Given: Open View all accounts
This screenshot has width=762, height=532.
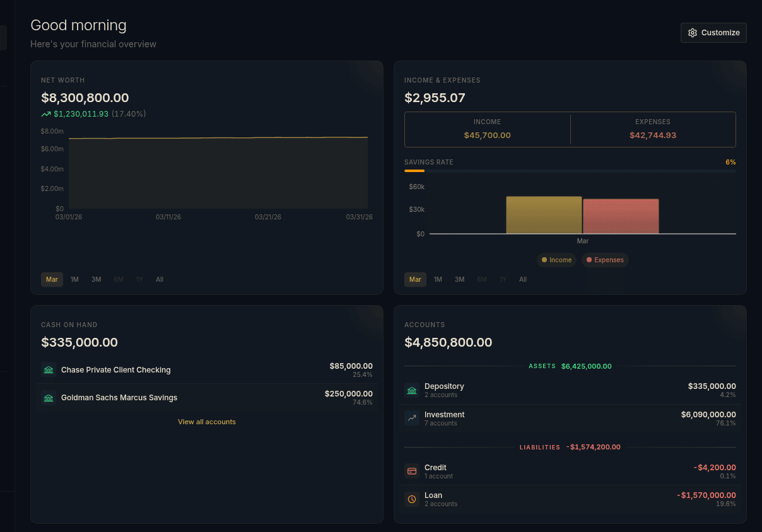Looking at the screenshot, I should [x=206, y=421].
